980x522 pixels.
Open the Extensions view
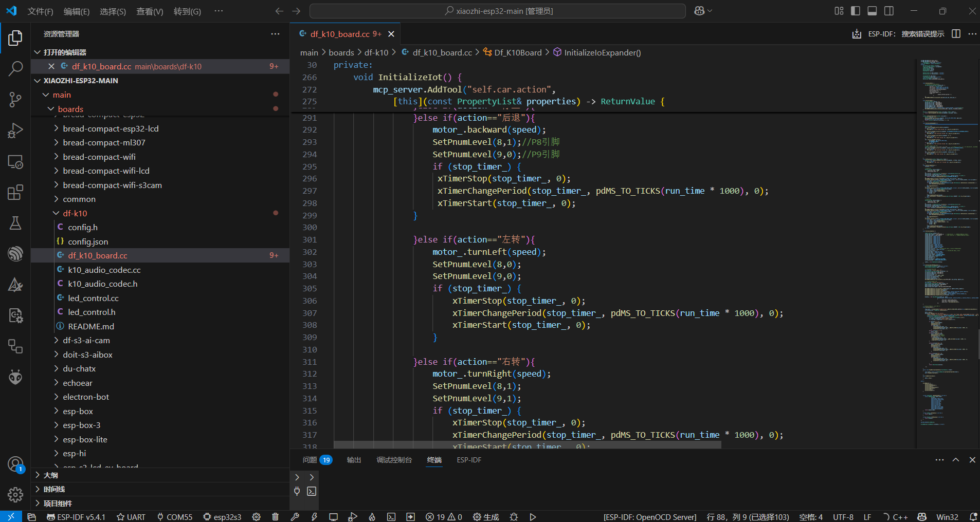coord(15,192)
